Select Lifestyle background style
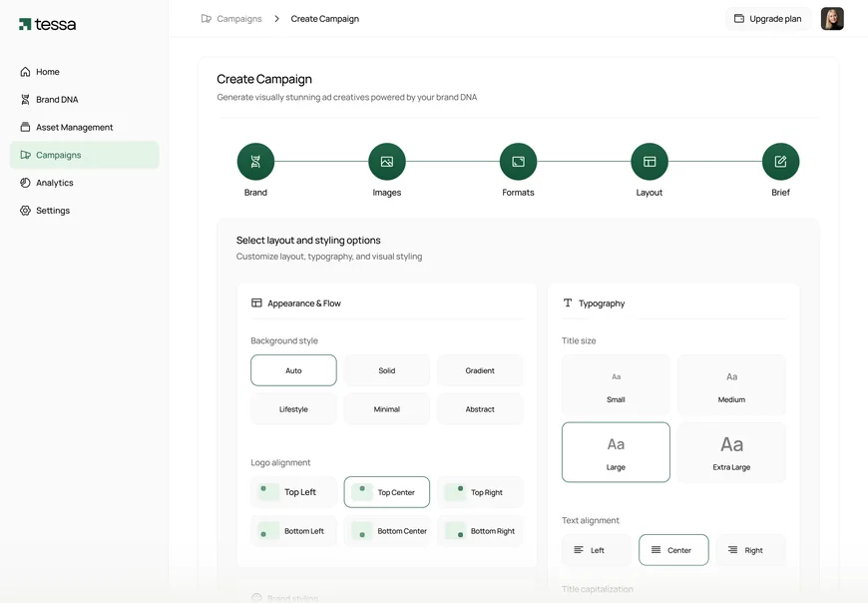Viewport: 868px width, 603px height. [x=293, y=409]
